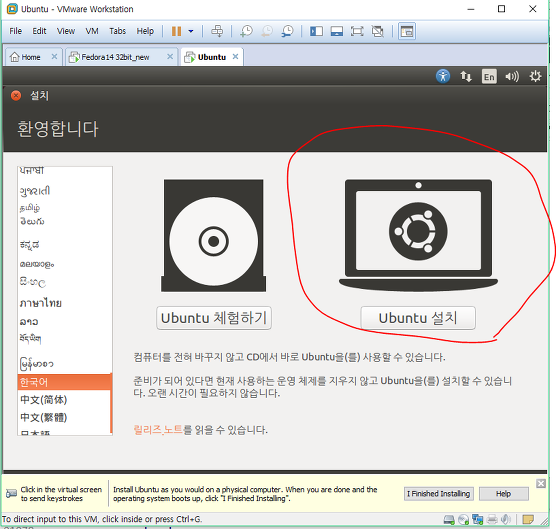Click the hard disk status icon
The image size is (556, 529).
[449, 520]
